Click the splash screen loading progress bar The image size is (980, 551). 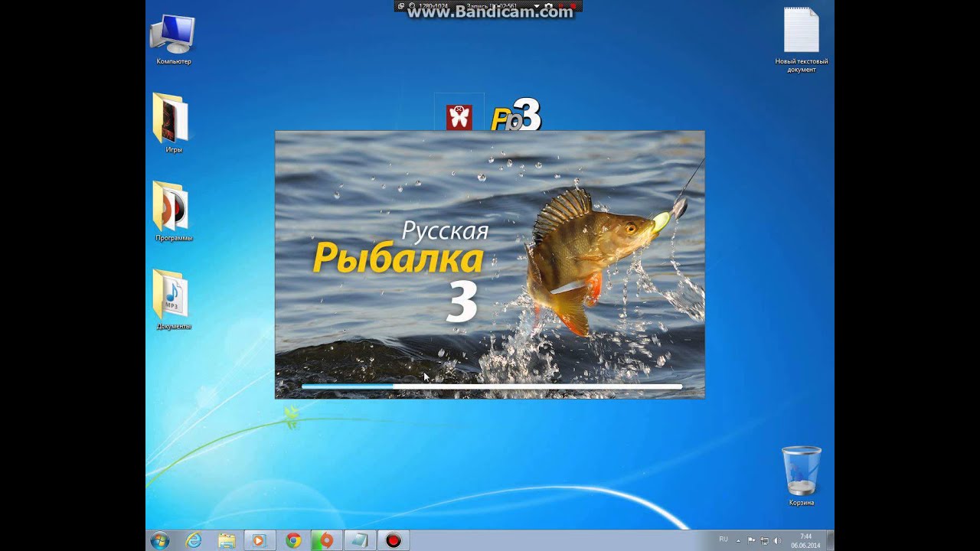pos(492,386)
